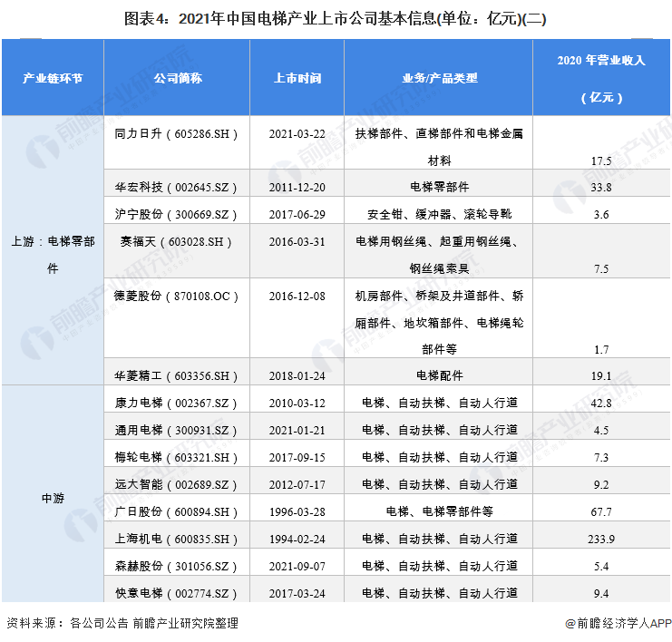This screenshot has height=642, width=672.
Task: Click listing date 1996-03-28
Action: pyautogui.click(x=297, y=511)
